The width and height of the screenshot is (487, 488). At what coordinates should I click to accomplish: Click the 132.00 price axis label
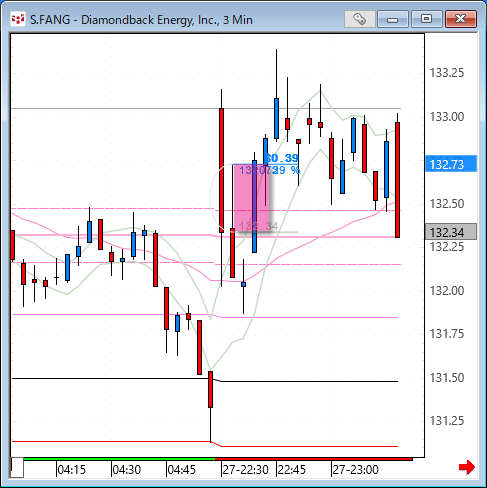(x=447, y=291)
